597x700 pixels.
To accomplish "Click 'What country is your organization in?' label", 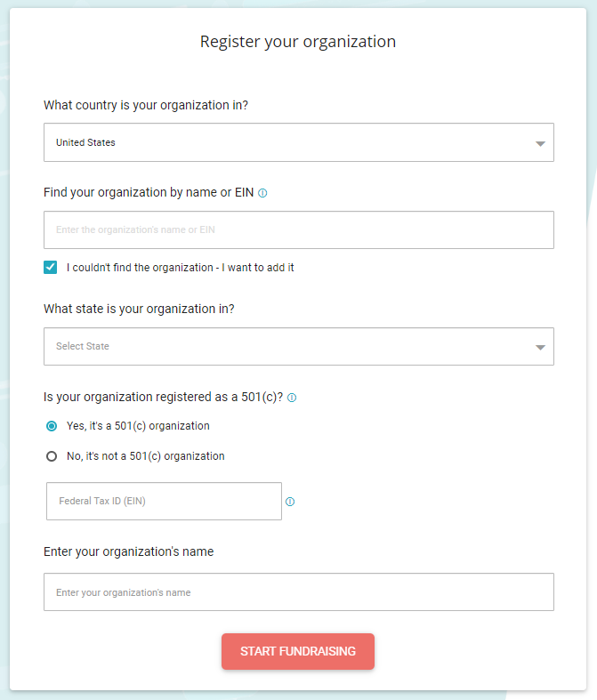I will (146, 105).
